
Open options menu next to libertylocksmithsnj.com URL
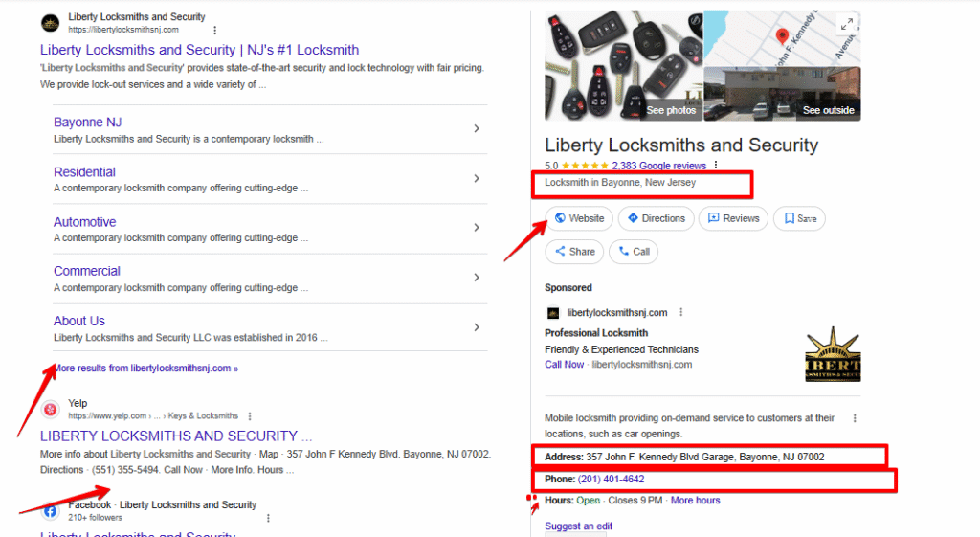215,30
